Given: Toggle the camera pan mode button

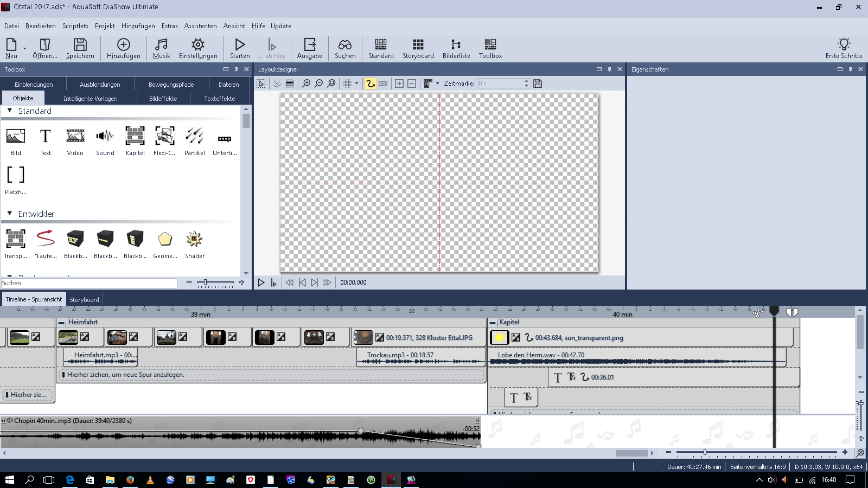Looking at the screenshot, I should pyautogui.click(x=383, y=84).
